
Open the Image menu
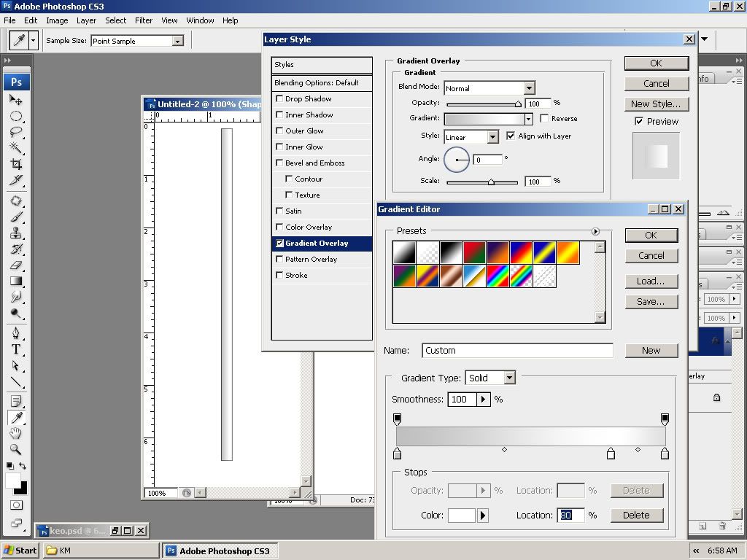point(57,20)
